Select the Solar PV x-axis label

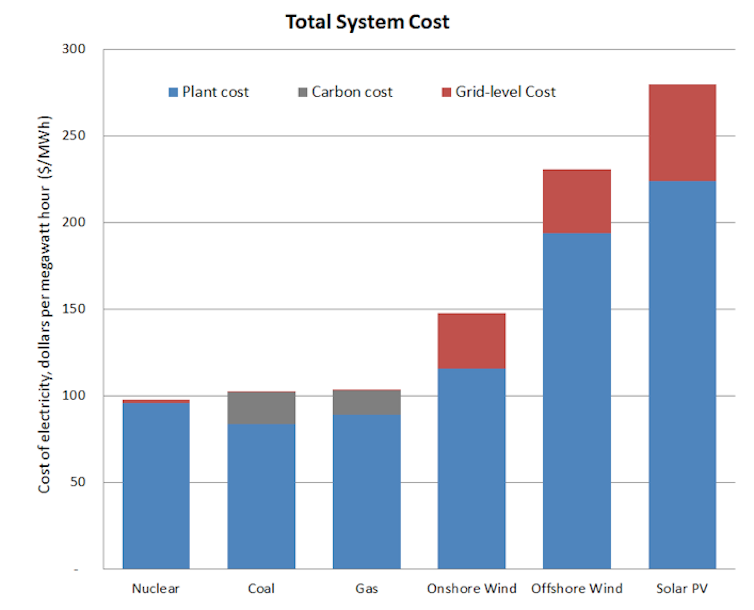(x=682, y=588)
